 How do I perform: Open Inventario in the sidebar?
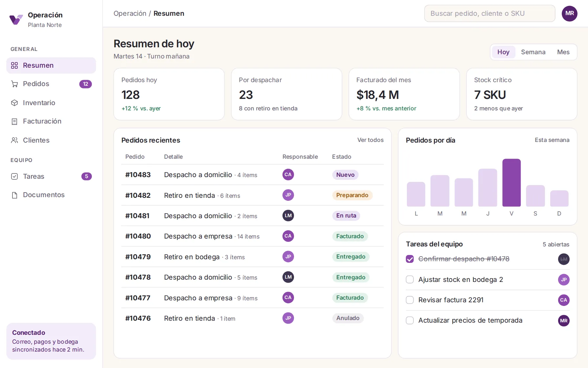coord(51,103)
